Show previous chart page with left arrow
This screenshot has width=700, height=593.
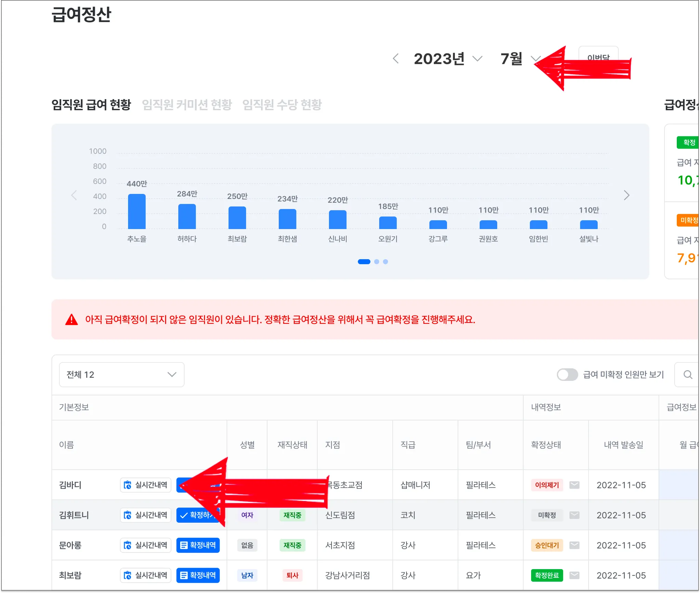click(x=74, y=195)
